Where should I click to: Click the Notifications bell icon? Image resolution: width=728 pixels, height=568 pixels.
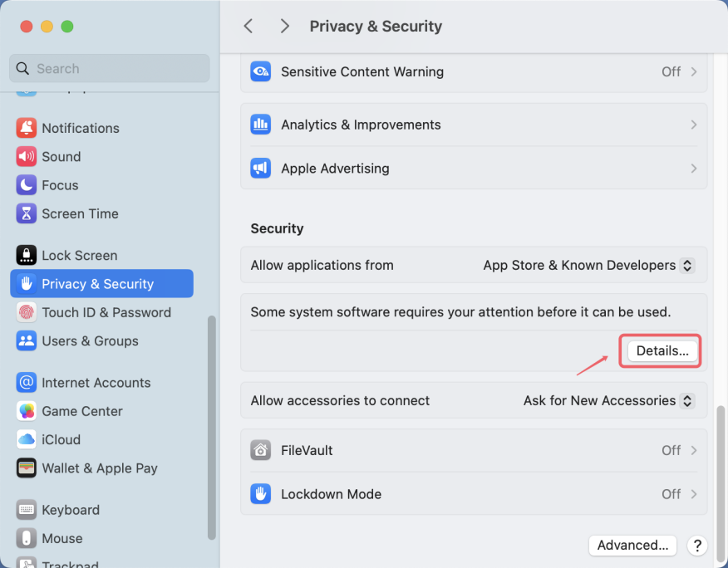(26, 128)
